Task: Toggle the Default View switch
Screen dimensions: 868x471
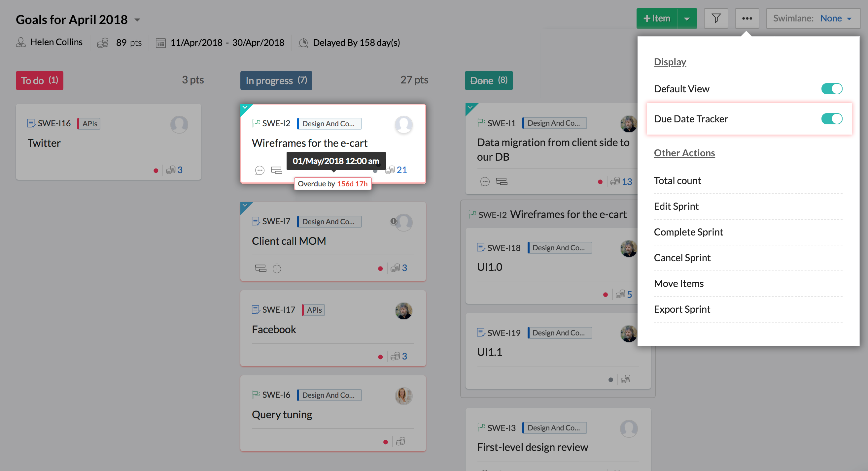Action: click(x=831, y=89)
